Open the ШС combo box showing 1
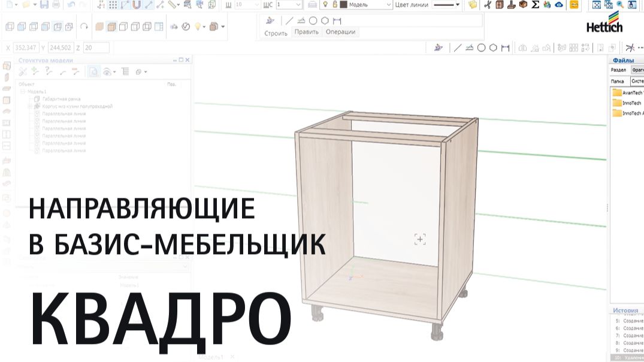 point(289,5)
